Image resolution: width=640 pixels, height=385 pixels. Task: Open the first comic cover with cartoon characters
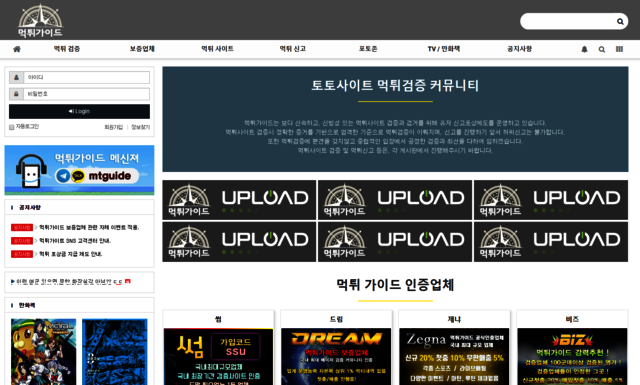click(44, 352)
